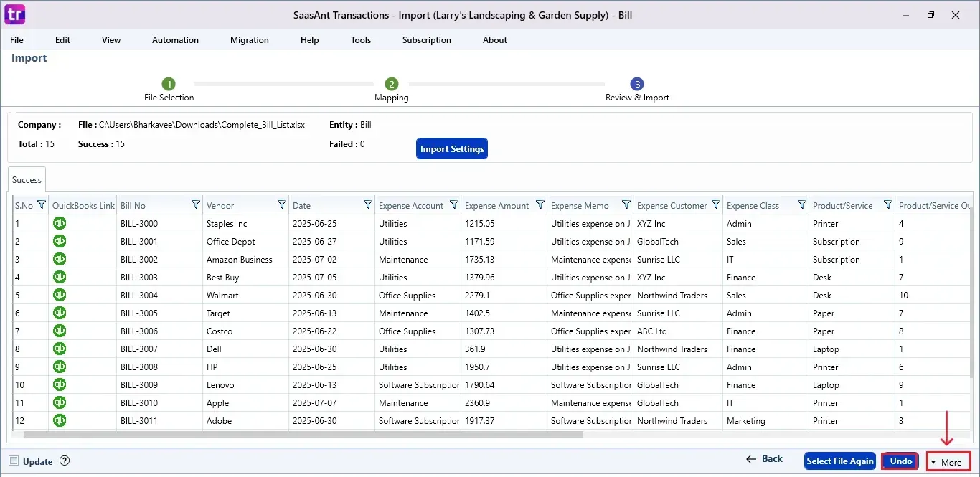Click the SaasAnt 'tr' app logo

(14, 14)
